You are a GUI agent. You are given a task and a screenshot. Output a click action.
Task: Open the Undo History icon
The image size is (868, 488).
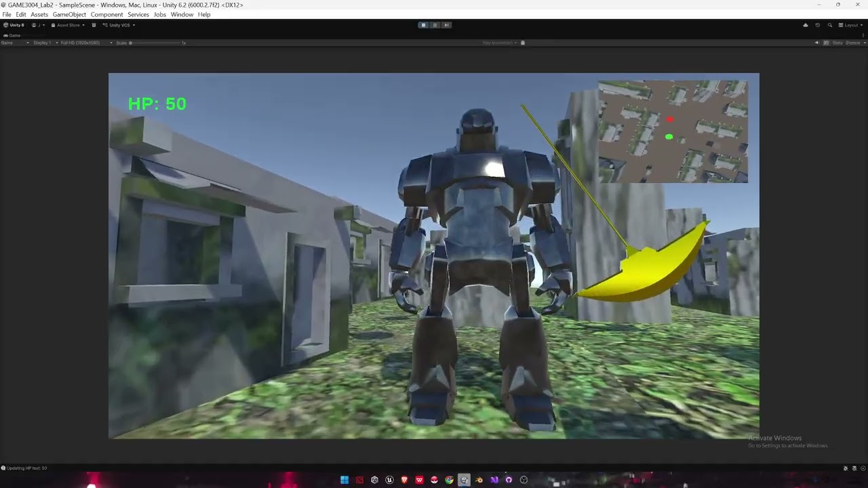(817, 25)
